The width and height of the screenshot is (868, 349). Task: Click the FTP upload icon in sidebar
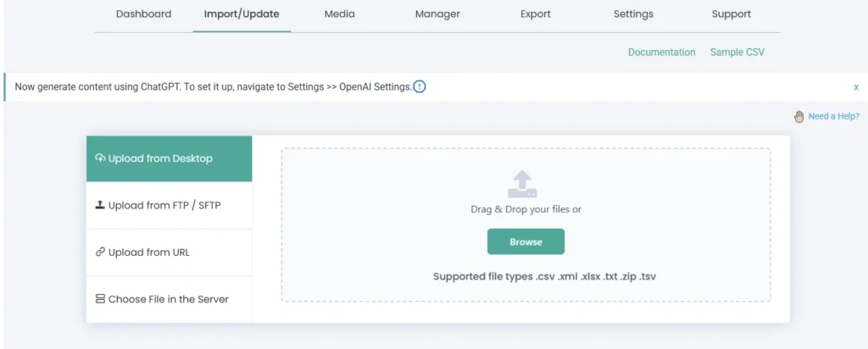pyautogui.click(x=100, y=205)
